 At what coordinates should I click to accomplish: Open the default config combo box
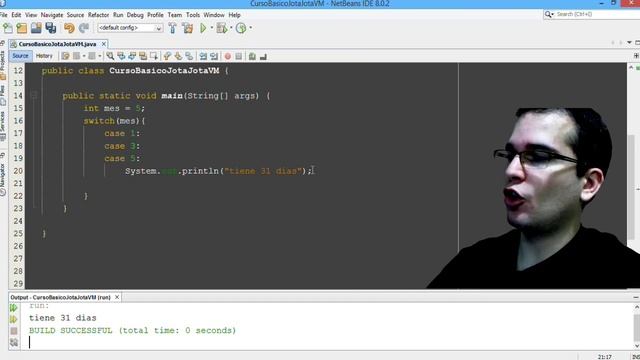(x=130, y=28)
